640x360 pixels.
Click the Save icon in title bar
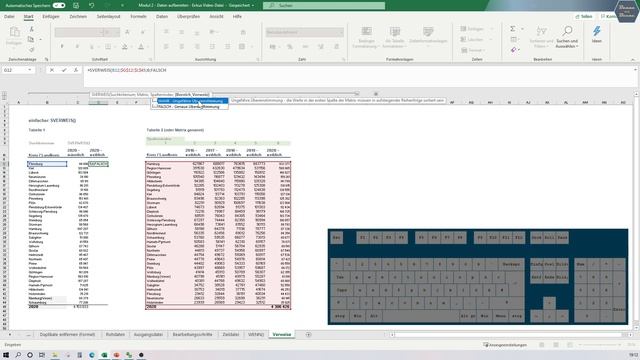click(x=76, y=5)
